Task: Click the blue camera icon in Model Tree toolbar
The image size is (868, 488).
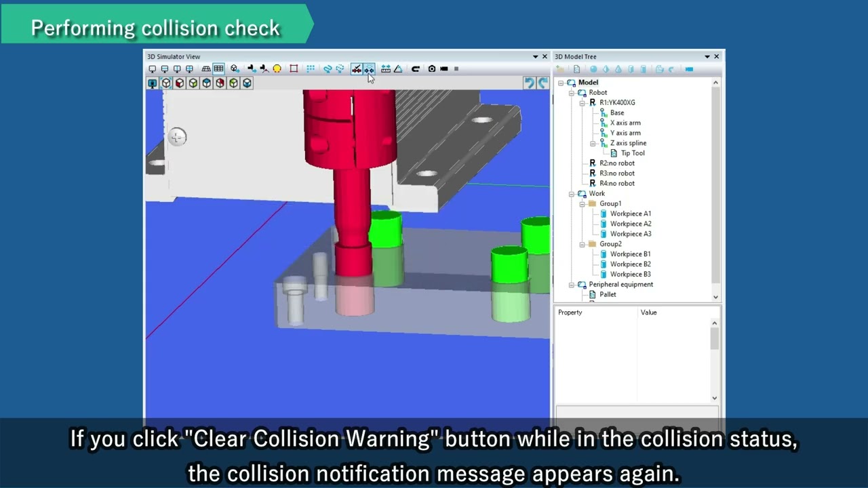Action: click(x=689, y=69)
